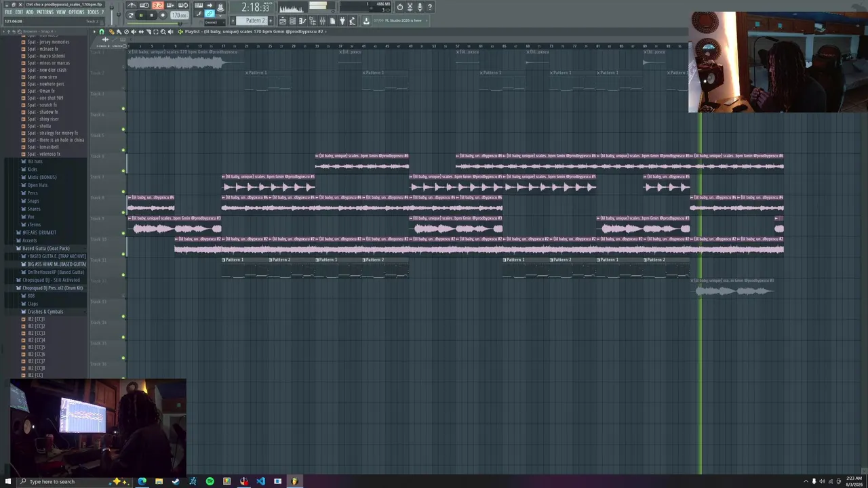Click the question mark icon beside the microphone

click(x=429, y=7)
